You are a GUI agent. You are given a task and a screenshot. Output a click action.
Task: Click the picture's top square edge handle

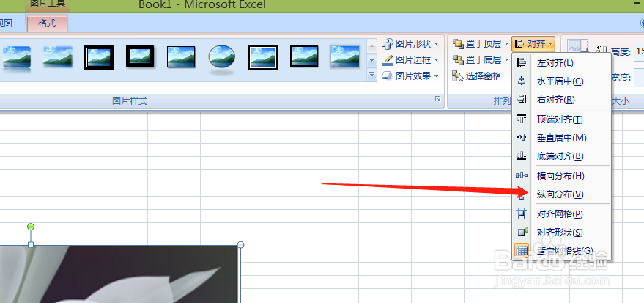(x=30, y=244)
